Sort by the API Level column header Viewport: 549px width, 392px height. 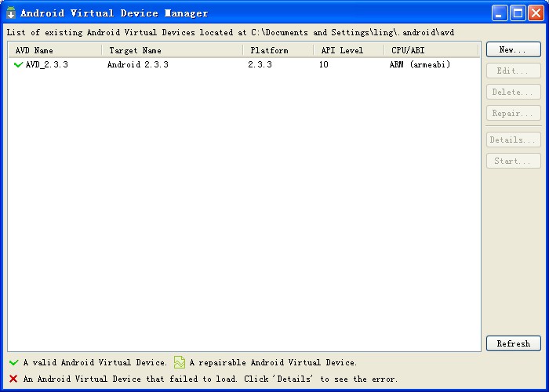coord(349,50)
